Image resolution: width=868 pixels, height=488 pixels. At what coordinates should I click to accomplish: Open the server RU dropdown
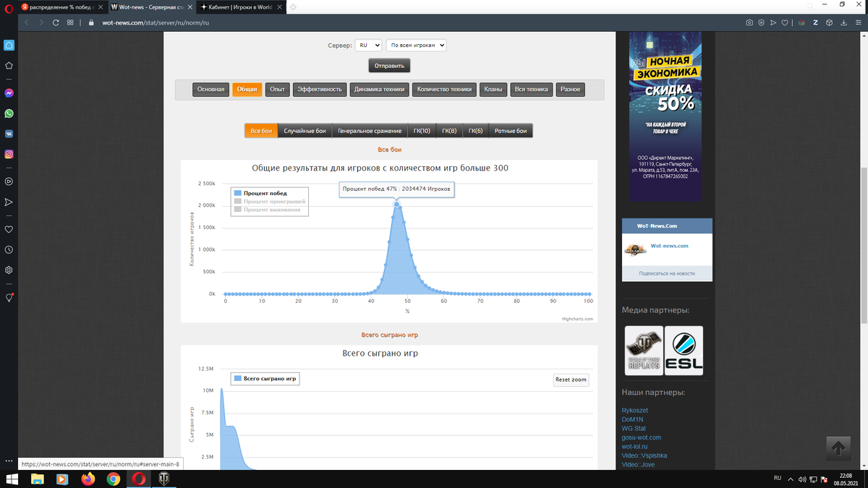pyautogui.click(x=369, y=45)
